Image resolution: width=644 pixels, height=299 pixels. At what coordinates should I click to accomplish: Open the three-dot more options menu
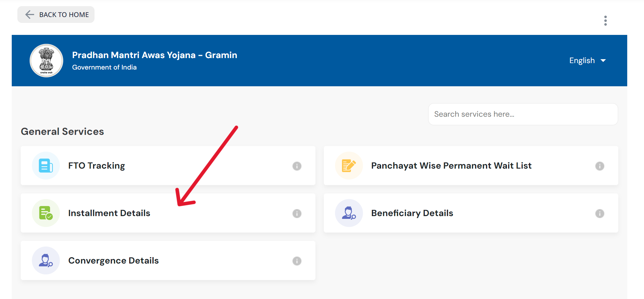tap(605, 21)
